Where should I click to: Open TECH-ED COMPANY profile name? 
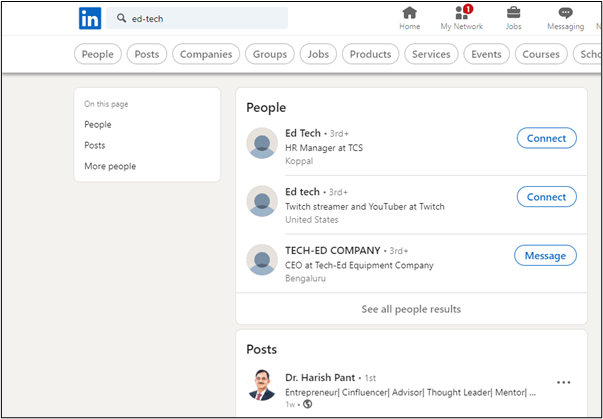(x=333, y=251)
